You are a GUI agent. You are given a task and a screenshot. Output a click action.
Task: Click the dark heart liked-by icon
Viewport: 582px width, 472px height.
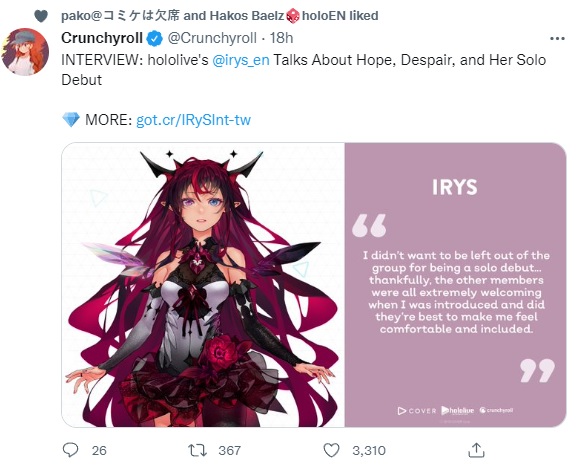click(x=41, y=16)
